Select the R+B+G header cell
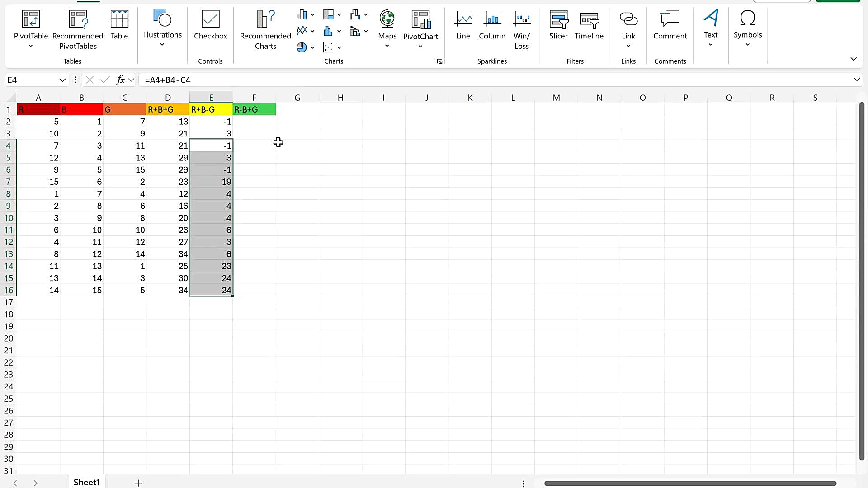868x488 pixels. click(x=168, y=109)
